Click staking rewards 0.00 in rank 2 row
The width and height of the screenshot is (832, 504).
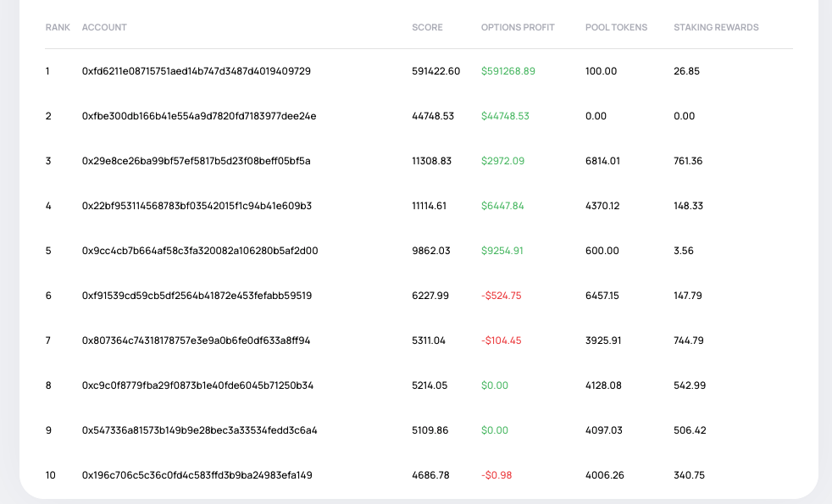tap(685, 116)
